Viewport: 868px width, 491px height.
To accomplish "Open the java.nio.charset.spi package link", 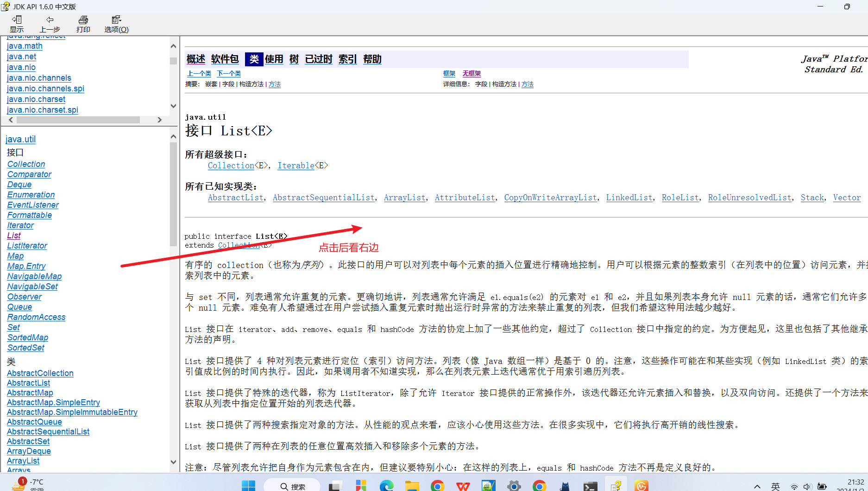I will tap(42, 110).
